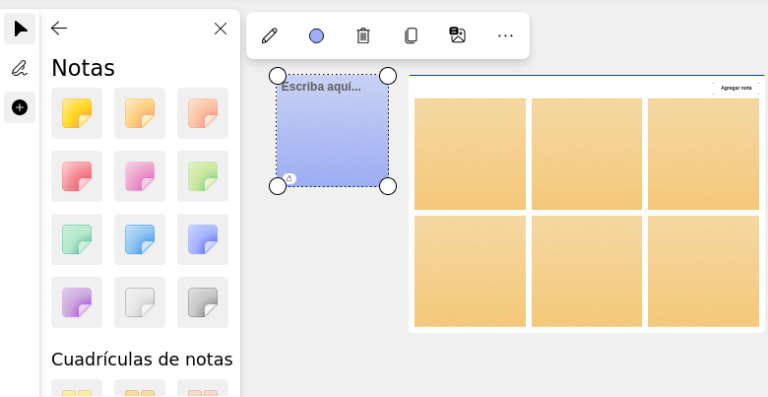This screenshot has height=397, width=768.
Task: Open the more options ellipsis menu
Action: (x=505, y=36)
